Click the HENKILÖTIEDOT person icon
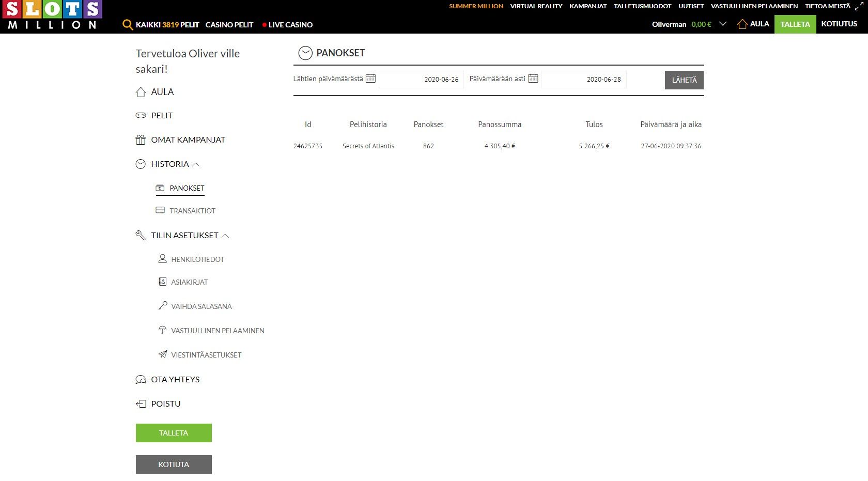Image resolution: width=868 pixels, height=481 pixels. click(162, 259)
